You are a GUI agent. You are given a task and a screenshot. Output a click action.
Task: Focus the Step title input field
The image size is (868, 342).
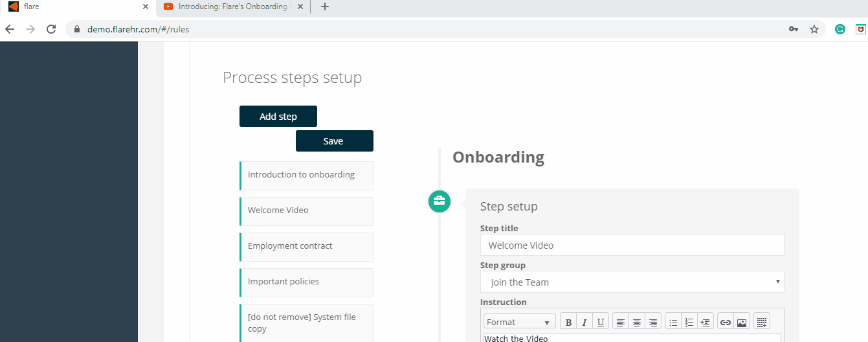[x=632, y=245]
